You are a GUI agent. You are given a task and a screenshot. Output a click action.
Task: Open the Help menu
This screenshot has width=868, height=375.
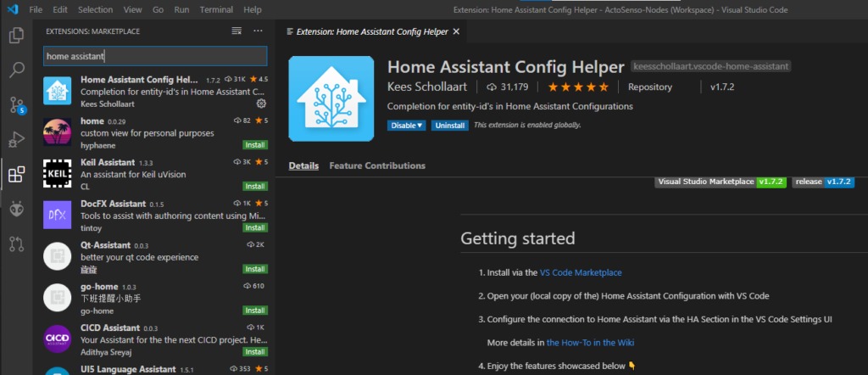(x=253, y=10)
